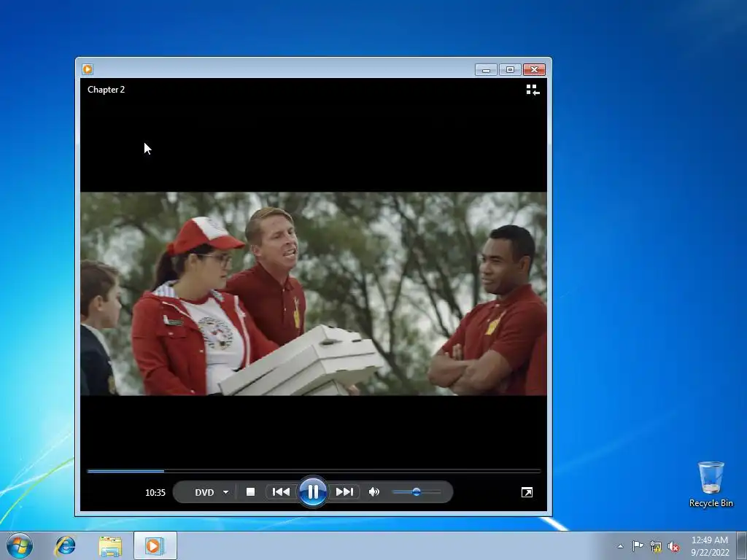Mute the player volume
Screen dimensions: 747x560
click(374, 492)
